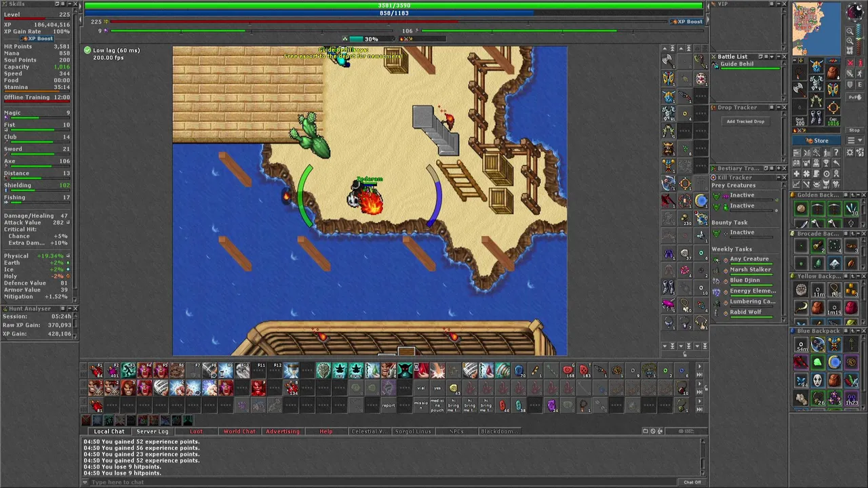Click the equipped shield slot
This screenshot has height=488, width=868.
coord(833,89)
